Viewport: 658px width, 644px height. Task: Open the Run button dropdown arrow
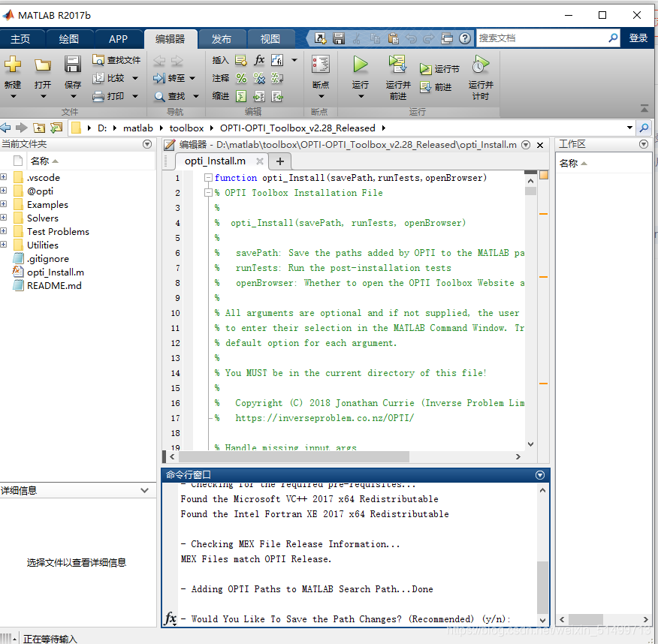tap(361, 96)
